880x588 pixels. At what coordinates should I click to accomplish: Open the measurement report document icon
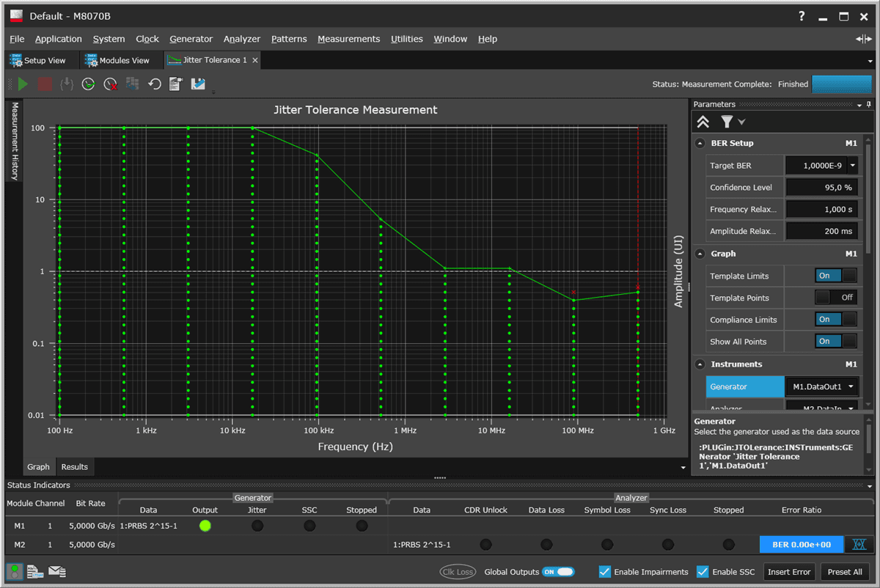coord(175,84)
